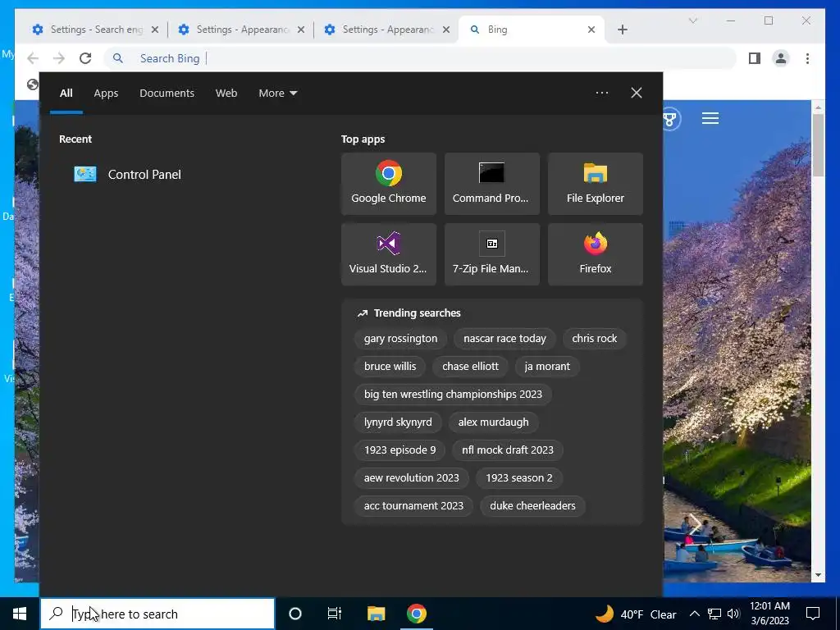Show hidden system tray icons
The image size is (840, 630).
(694, 614)
